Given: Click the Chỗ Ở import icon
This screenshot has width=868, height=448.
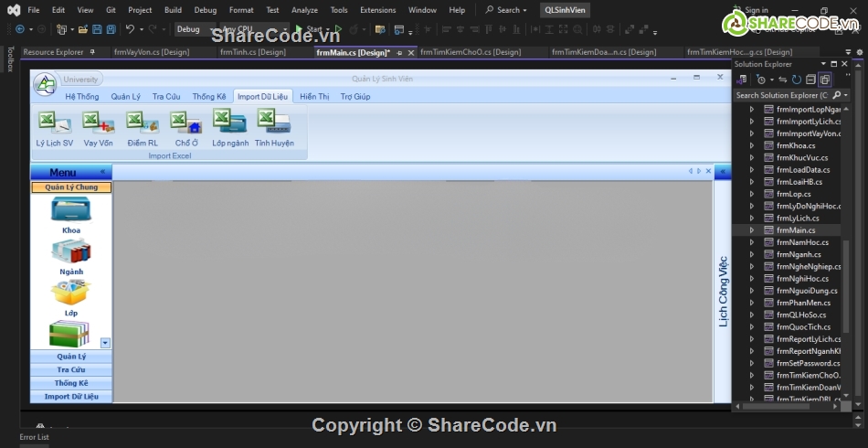Looking at the screenshot, I should coord(186,123).
